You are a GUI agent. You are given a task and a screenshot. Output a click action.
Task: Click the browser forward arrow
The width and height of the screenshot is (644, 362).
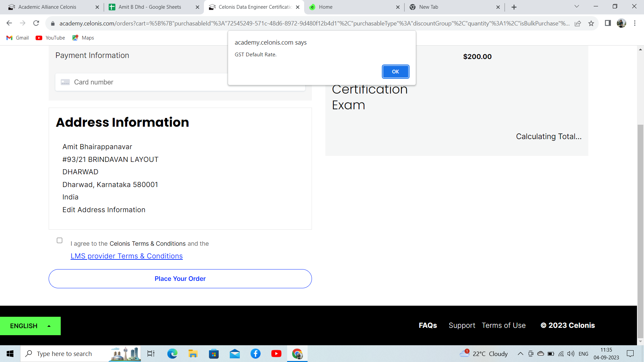tap(22, 23)
